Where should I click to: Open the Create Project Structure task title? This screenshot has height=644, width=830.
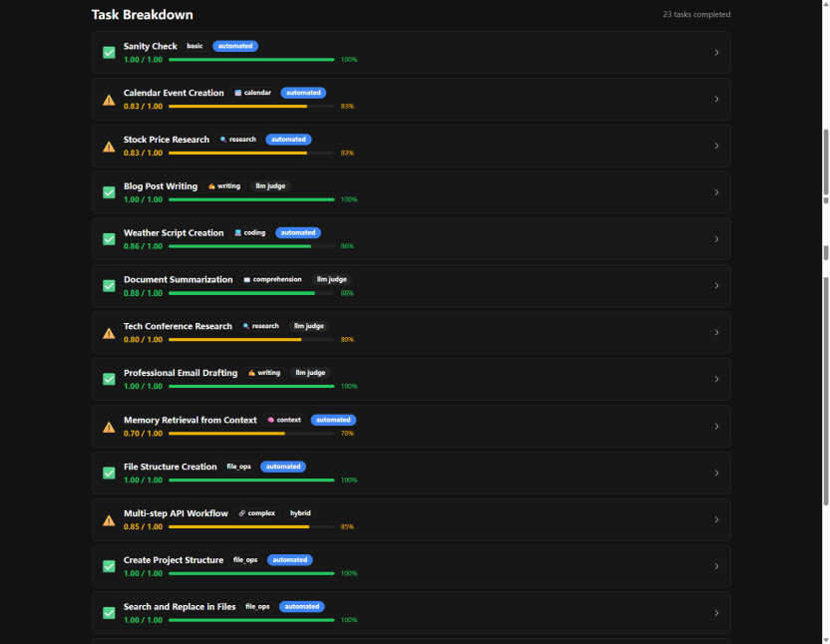[174, 560]
